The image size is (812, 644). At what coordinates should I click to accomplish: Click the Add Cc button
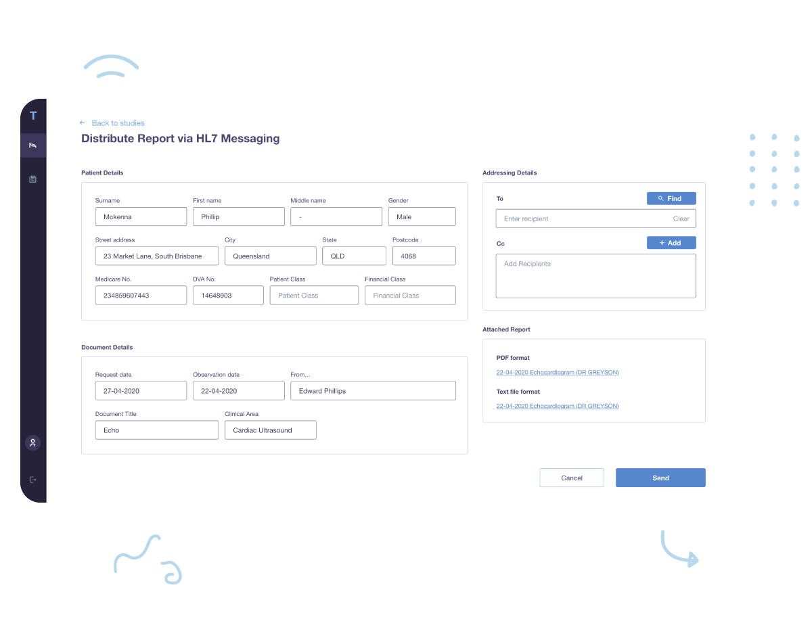[671, 243]
